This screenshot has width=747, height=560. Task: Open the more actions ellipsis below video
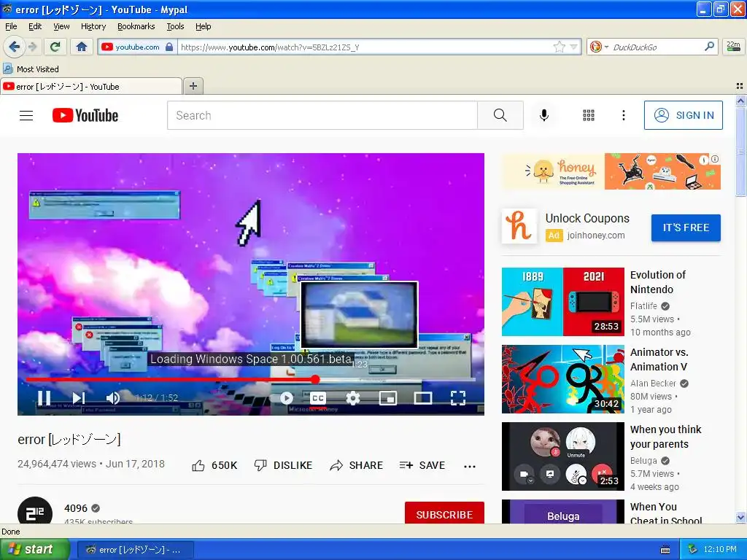coord(470,466)
